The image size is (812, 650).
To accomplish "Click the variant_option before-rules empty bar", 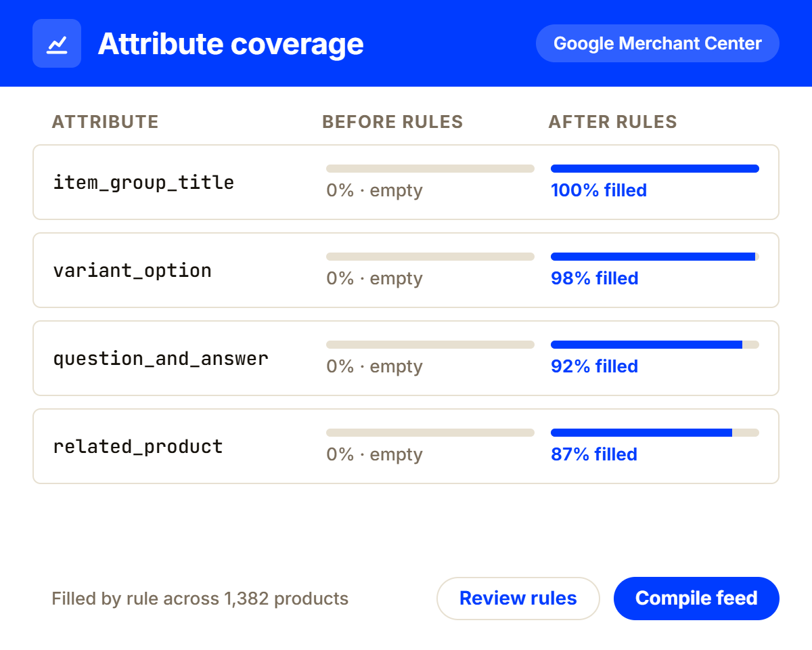I will (x=430, y=257).
